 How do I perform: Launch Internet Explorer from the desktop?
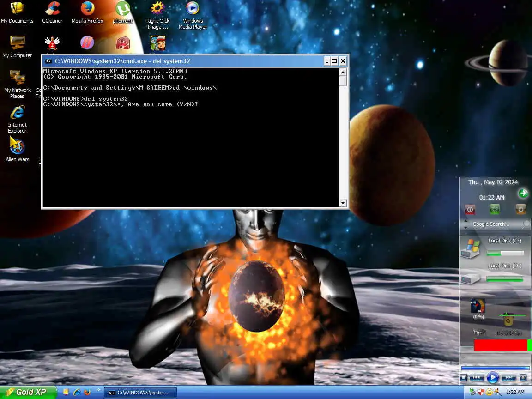click(17, 119)
